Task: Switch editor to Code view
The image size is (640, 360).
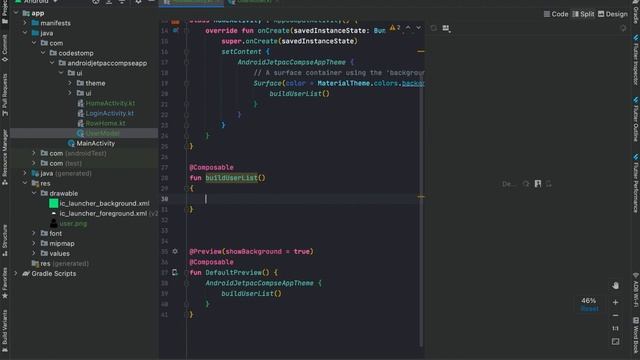Action: pos(556,14)
